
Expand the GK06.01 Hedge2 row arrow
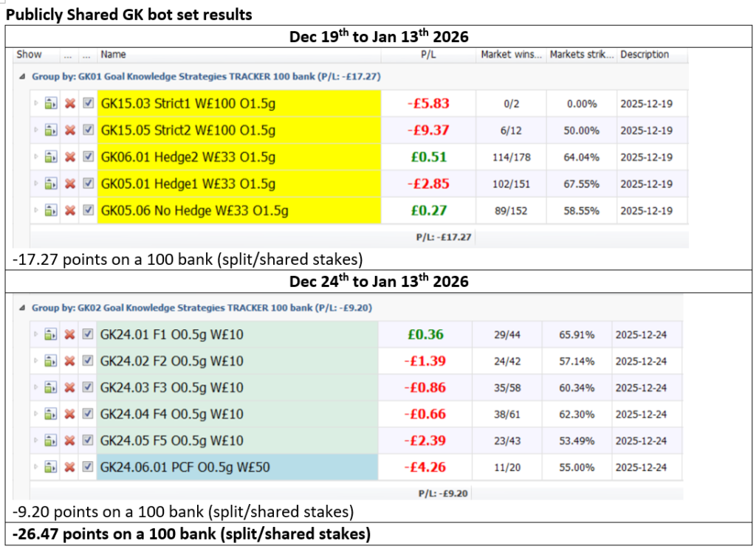(x=36, y=157)
